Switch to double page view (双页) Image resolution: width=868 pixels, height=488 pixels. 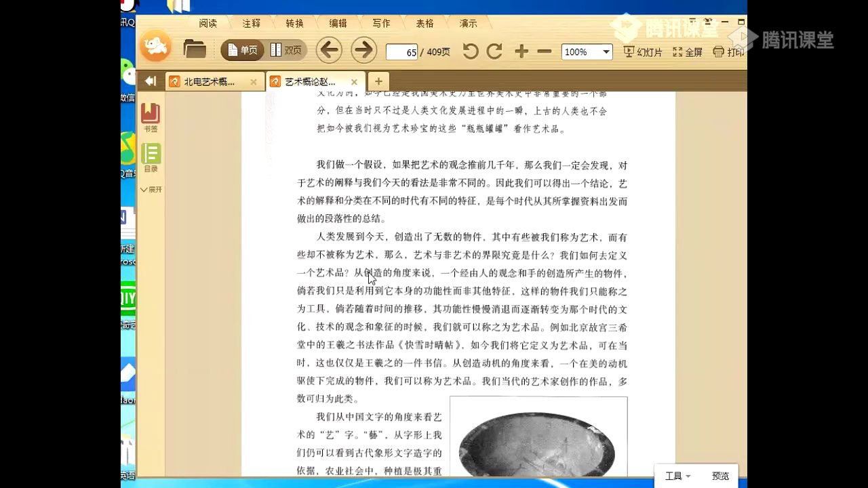pyautogui.click(x=285, y=50)
